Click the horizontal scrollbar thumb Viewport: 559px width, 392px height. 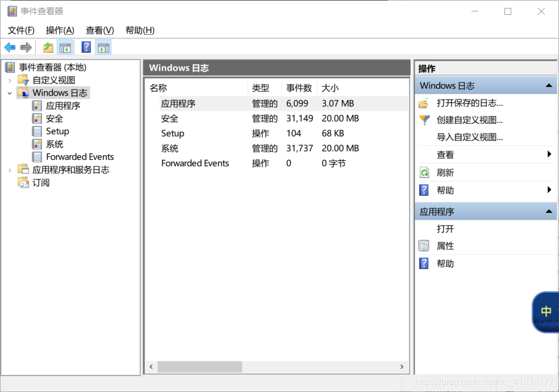[x=200, y=366]
